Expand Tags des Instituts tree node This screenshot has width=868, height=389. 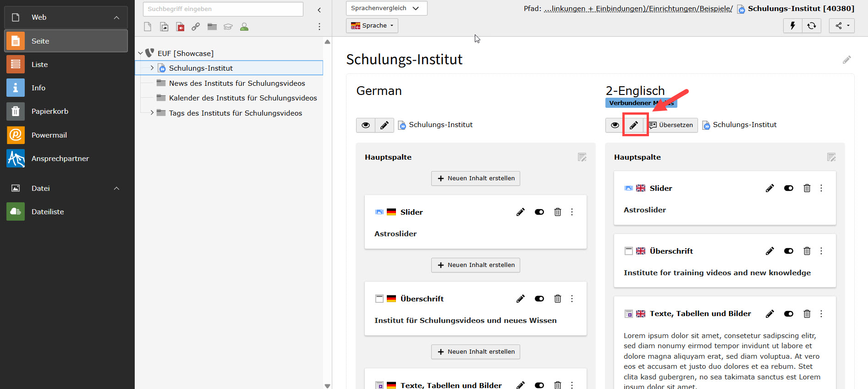tap(152, 113)
